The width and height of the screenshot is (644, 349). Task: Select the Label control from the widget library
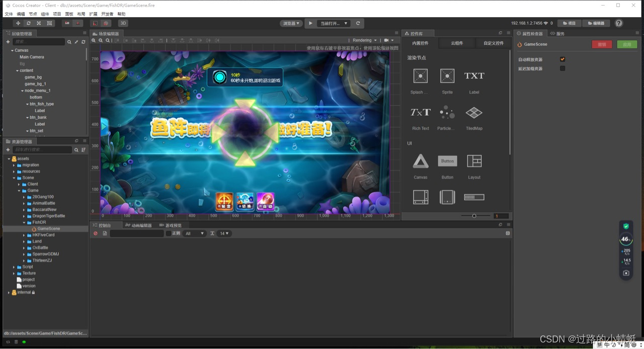[473, 75]
